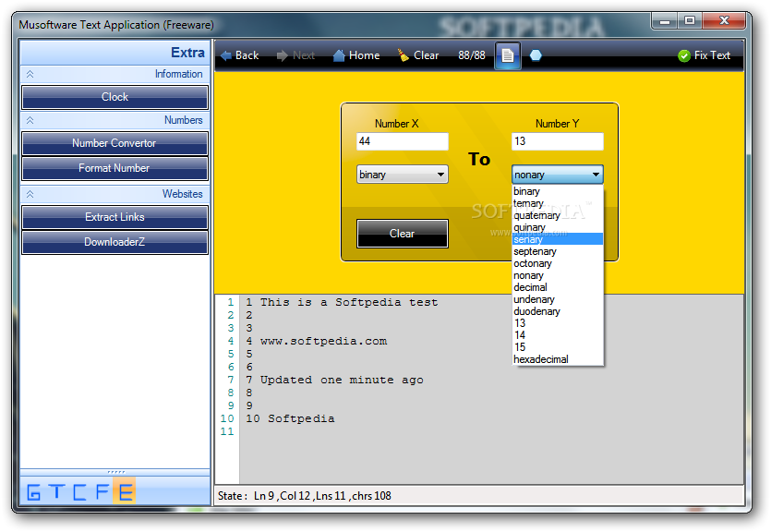Click the greyed Next arrow icon
This screenshot has width=771, height=532.
click(283, 55)
